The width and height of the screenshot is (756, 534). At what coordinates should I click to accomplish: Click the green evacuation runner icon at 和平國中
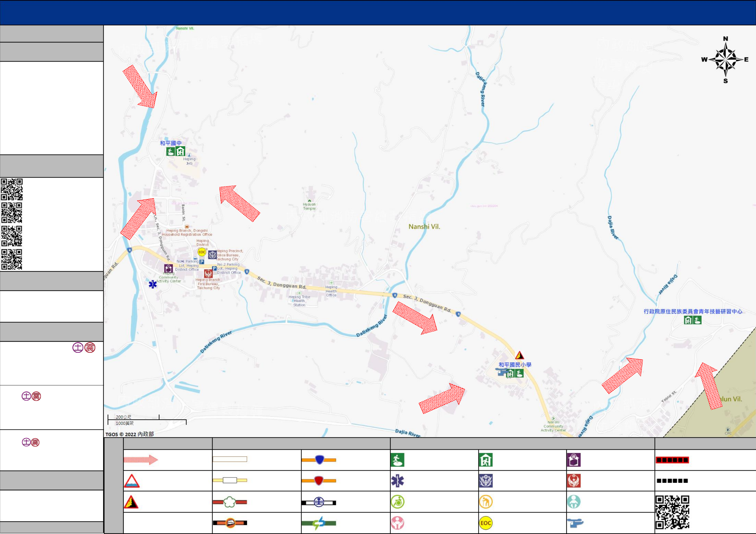(171, 152)
